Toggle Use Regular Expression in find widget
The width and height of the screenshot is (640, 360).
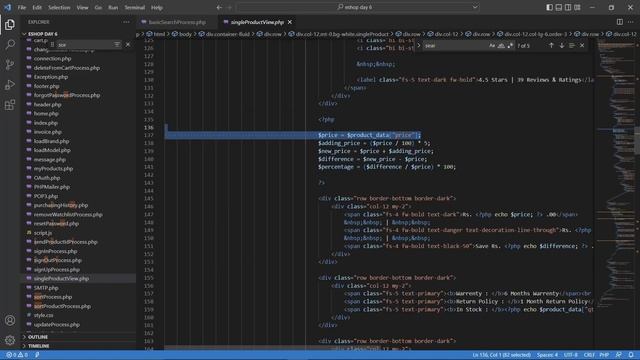[510, 46]
